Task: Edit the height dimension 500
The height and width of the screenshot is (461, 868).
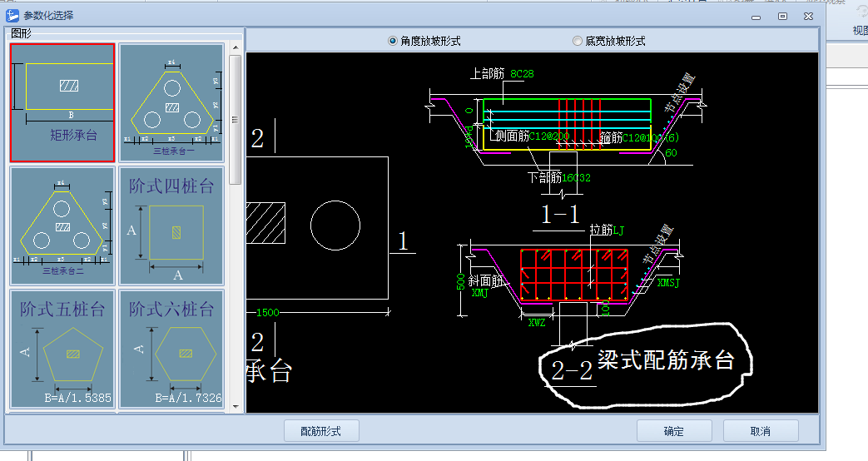Action: [461, 281]
